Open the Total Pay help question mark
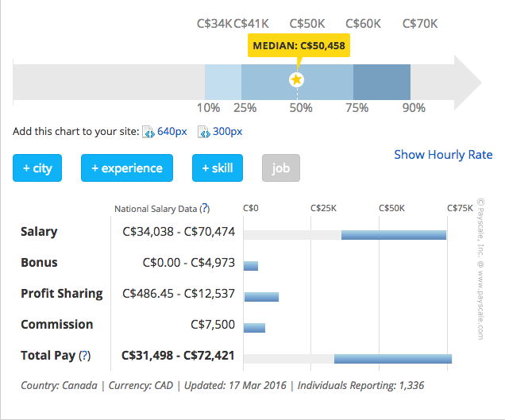The image size is (505, 420). 85,356
